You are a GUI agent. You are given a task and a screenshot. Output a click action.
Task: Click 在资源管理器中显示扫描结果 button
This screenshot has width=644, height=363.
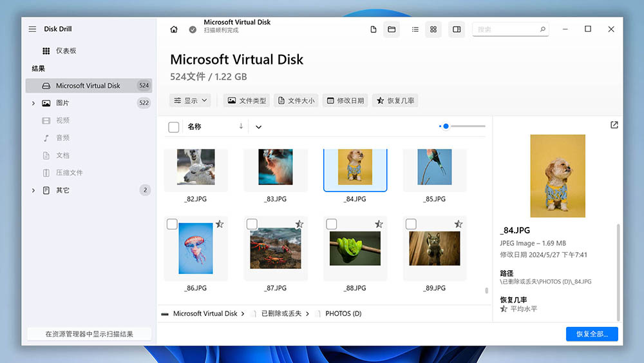point(89,334)
